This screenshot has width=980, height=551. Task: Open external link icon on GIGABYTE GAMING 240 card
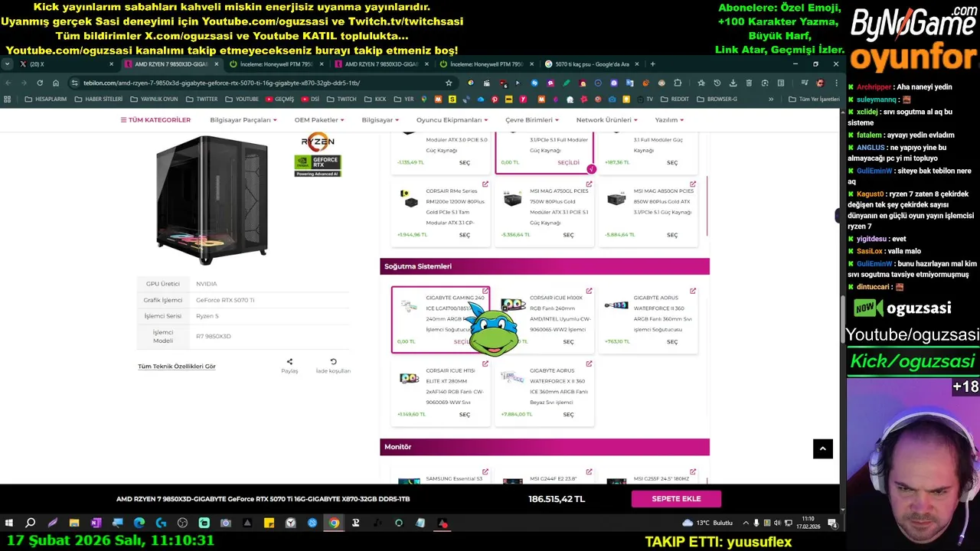(485, 291)
